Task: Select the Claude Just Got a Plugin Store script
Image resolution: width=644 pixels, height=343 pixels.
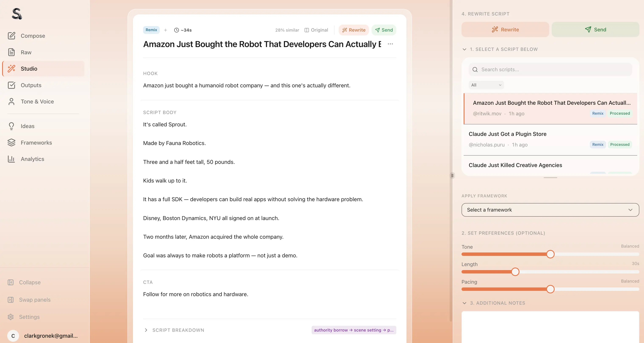Action: click(x=550, y=140)
